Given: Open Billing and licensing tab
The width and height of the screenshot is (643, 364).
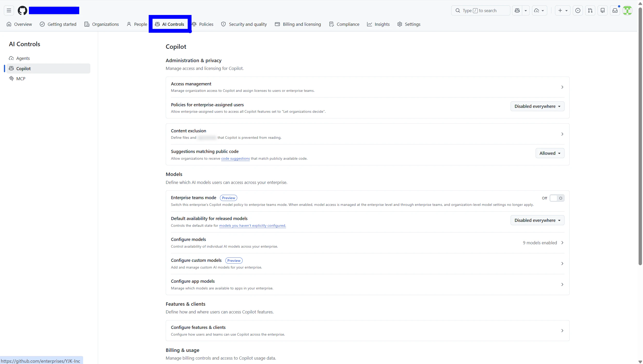Looking at the screenshot, I should [298, 24].
